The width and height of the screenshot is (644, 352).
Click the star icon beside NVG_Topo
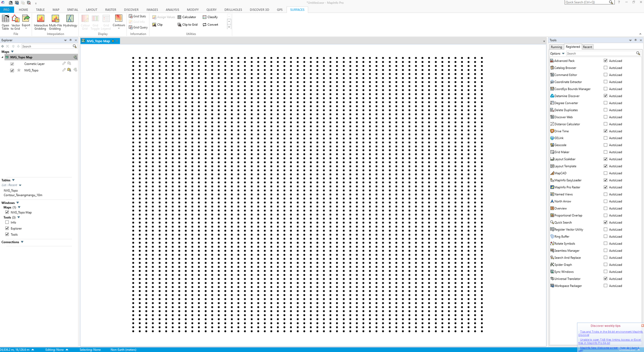click(19, 70)
